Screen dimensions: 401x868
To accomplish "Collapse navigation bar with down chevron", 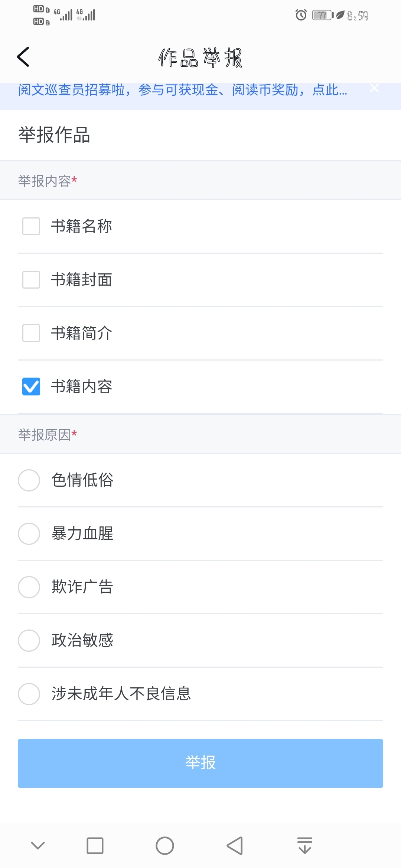I will [38, 846].
